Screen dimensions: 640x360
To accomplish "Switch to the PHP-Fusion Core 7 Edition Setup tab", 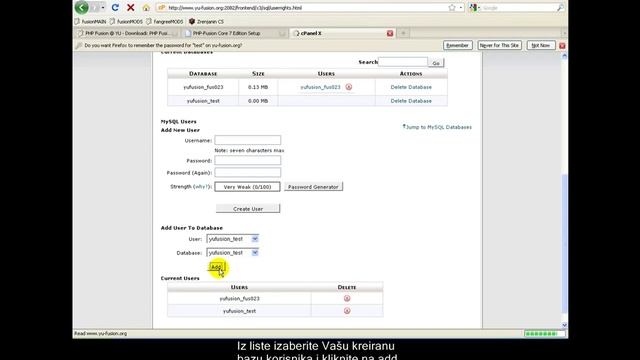I will coord(235,33).
